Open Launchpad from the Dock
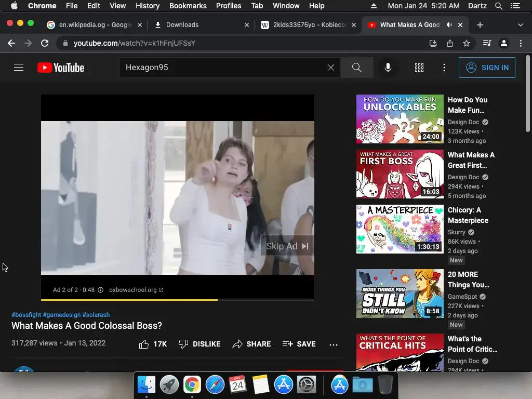Screen dimensions: 532x399 (x=169, y=385)
